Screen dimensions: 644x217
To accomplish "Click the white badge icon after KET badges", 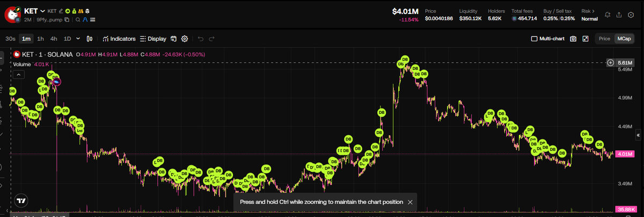I will tap(87, 11).
